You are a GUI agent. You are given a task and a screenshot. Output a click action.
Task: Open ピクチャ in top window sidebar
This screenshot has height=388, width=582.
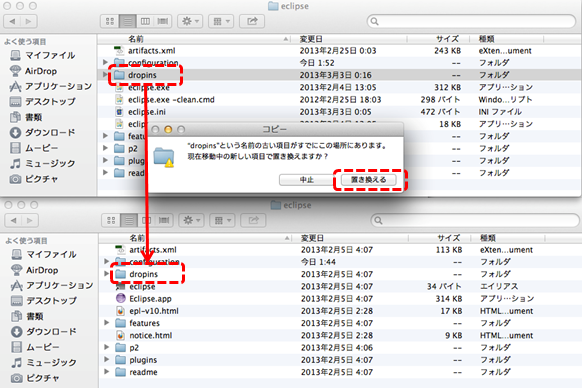[34, 179]
